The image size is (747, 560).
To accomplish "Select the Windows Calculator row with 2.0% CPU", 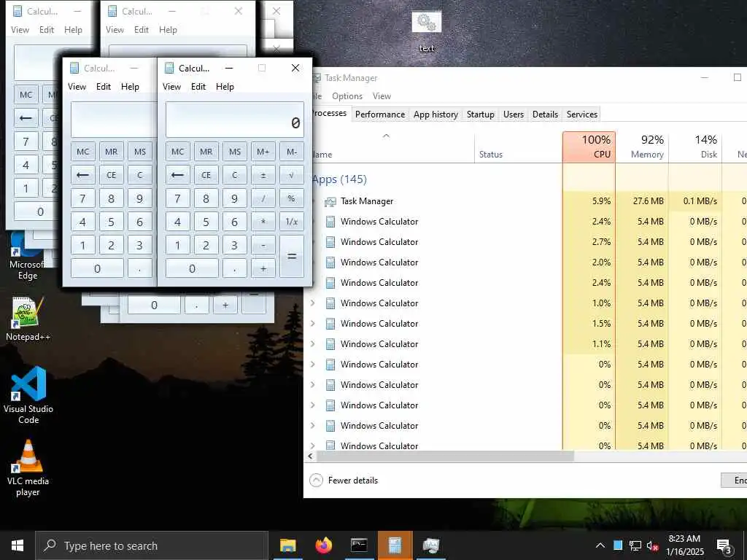I will (525, 262).
